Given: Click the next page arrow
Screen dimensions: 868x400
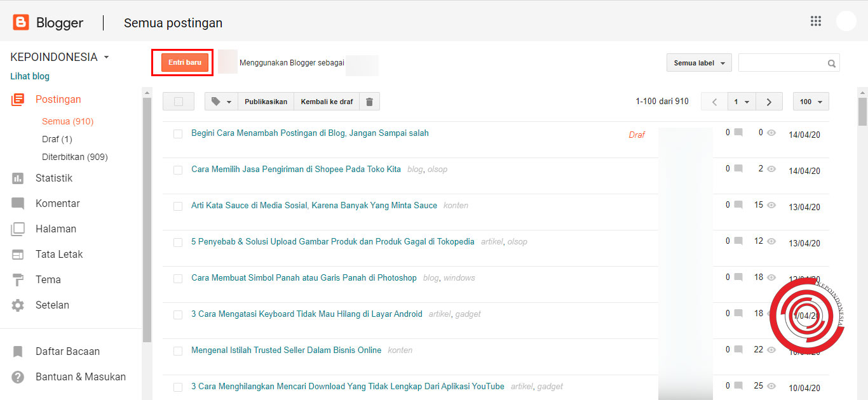Looking at the screenshot, I should pos(768,101).
